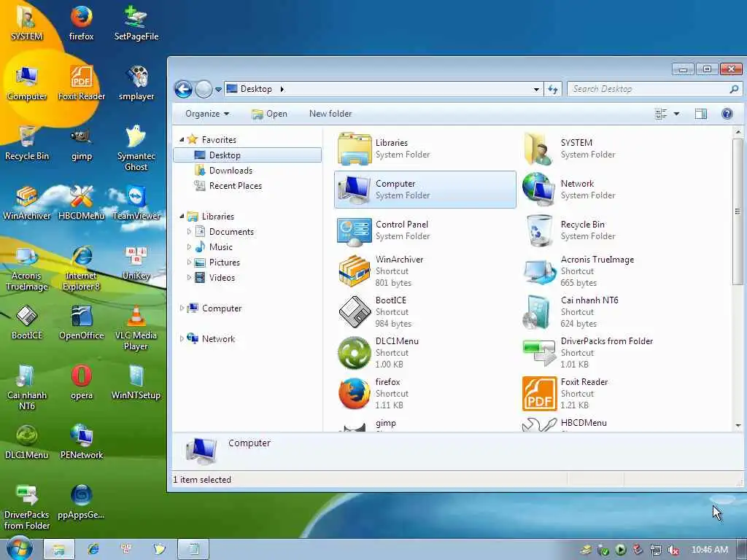Click the Search Desktop input field
Image resolution: width=747 pixels, height=560 pixels.
[x=650, y=89]
